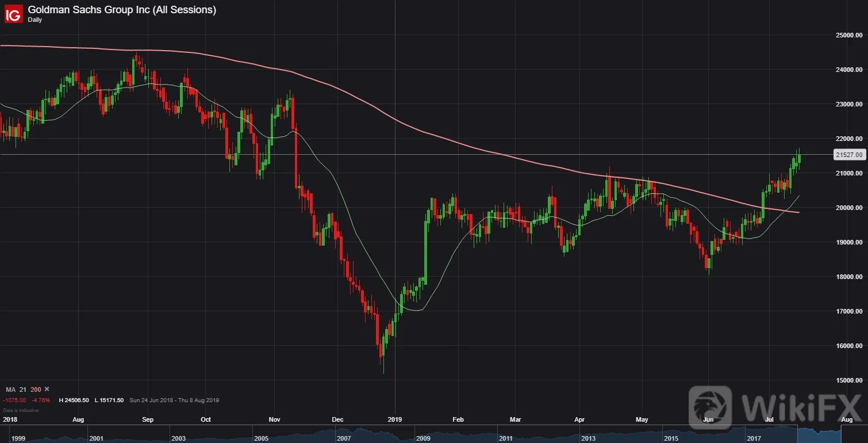Click the Nov label on the time axis

[x=274, y=419]
